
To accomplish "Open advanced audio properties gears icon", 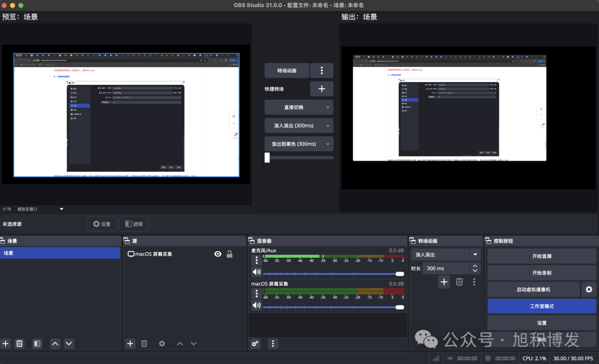I will pyautogui.click(x=255, y=344).
